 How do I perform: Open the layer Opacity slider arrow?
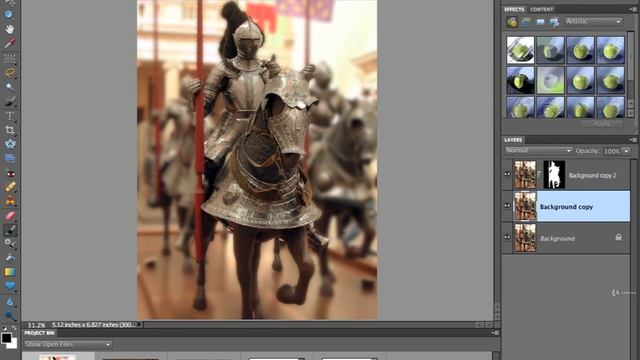(x=626, y=151)
